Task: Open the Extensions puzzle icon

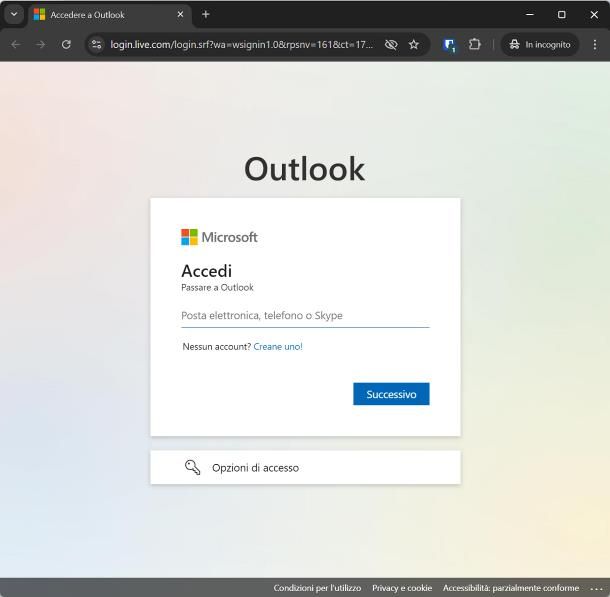Action: point(474,45)
